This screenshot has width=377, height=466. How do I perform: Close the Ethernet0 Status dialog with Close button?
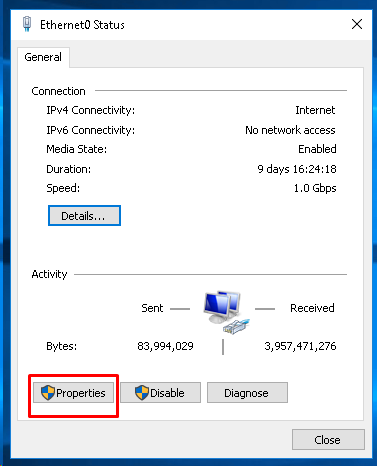click(x=328, y=440)
